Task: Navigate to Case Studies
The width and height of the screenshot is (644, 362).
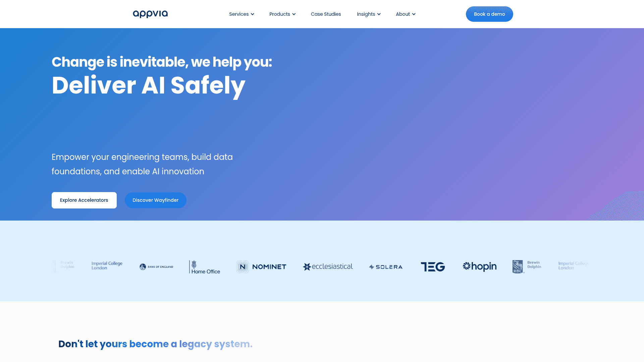Action: click(x=326, y=14)
